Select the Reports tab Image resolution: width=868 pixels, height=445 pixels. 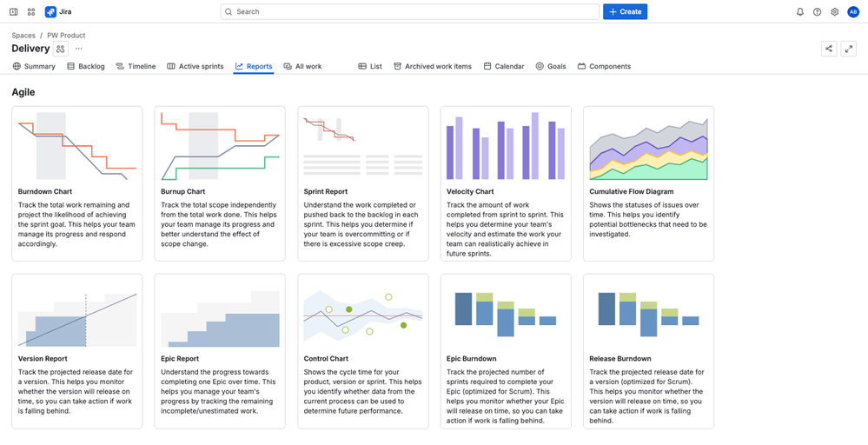254,66
